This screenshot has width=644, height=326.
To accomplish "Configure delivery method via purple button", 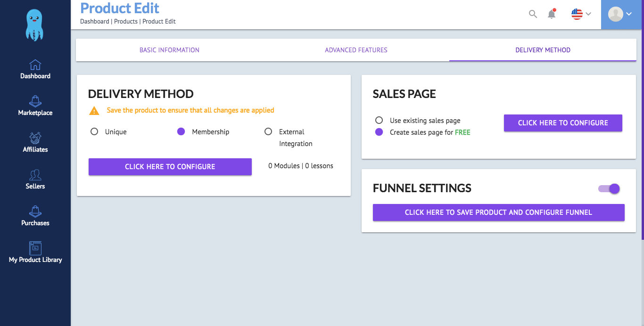I will pos(170,167).
